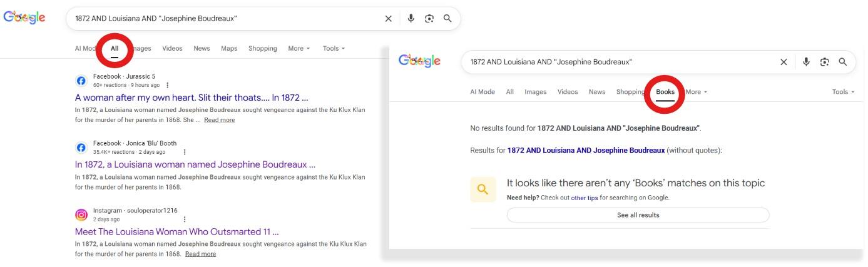Open the Maps tab in left results
Screen dimensions: 868x267
point(229,49)
